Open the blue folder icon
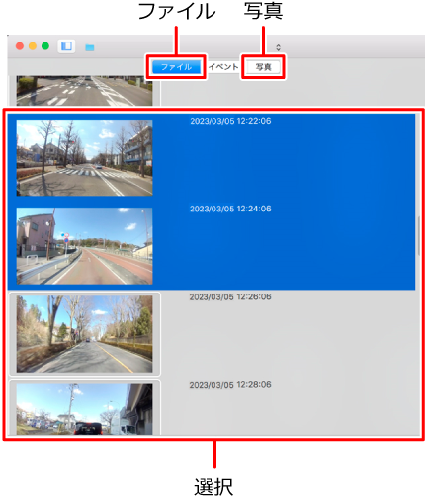Viewport: 427px width, 504px height. tap(90, 47)
